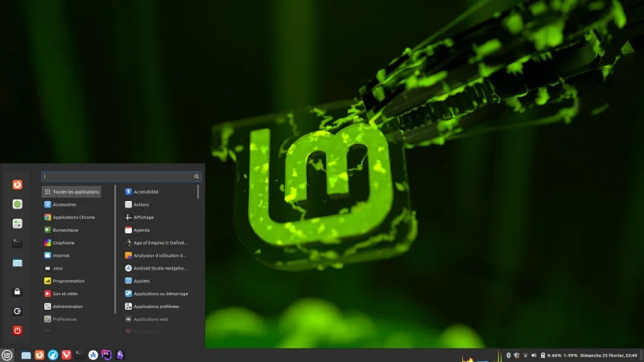Select the Applications Chrome category
Image resolution: width=644 pixels, height=362 pixels.
pyautogui.click(x=72, y=217)
